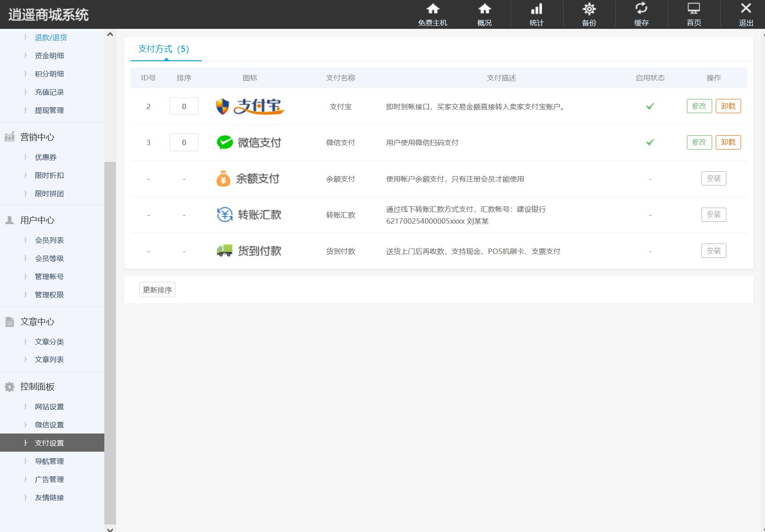Click the 用户中心 person icon in sidebar
This screenshot has height=532, width=765.
[x=9, y=220]
